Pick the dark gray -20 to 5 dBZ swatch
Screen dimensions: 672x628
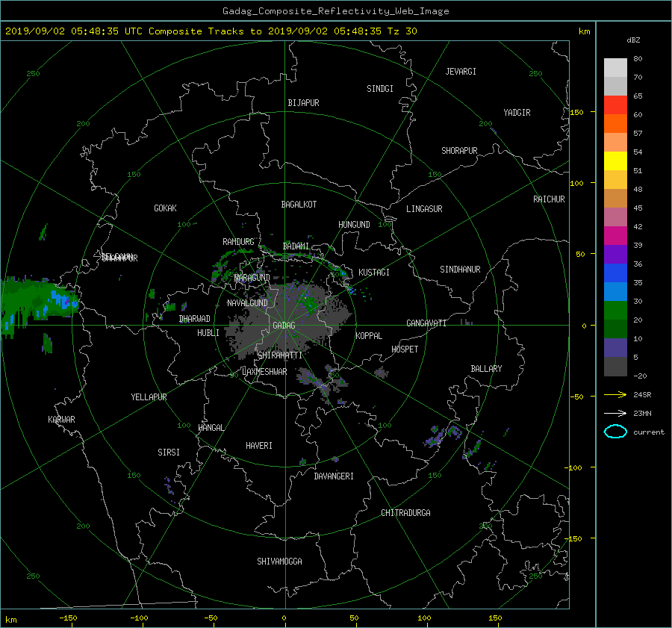[615, 367]
